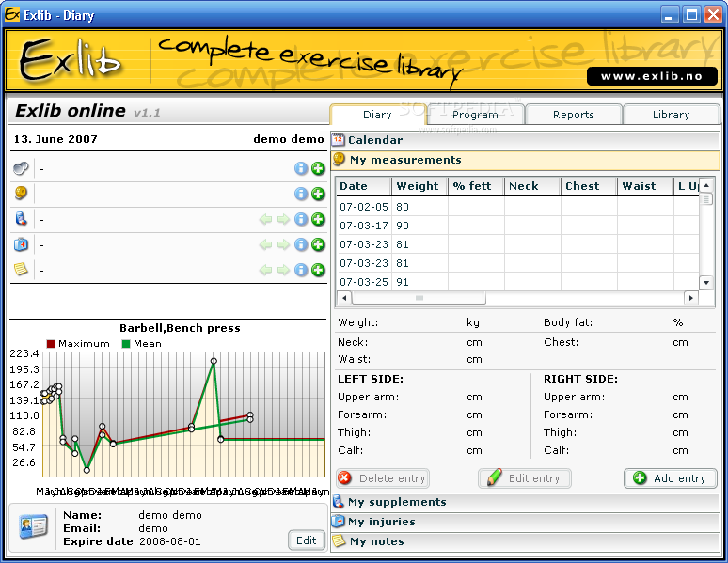Switch to the Program tab
The height and width of the screenshot is (563, 728).
tap(475, 115)
